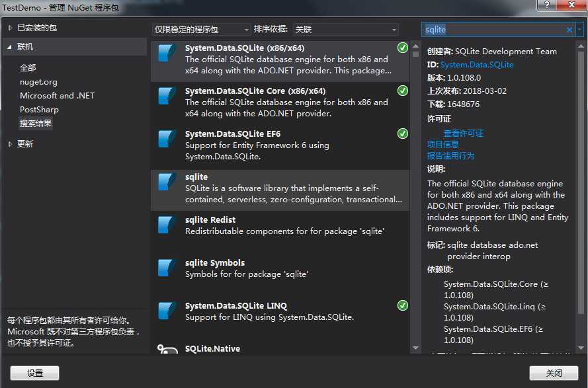Open the System.Data.SQLite ID link
The height and width of the screenshot is (388, 588).
(477, 65)
